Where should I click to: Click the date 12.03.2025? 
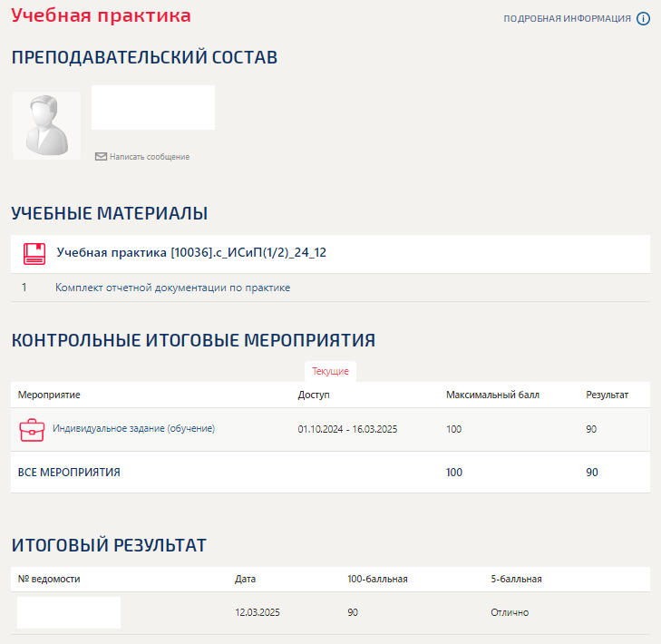pyautogui.click(x=258, y=612)
